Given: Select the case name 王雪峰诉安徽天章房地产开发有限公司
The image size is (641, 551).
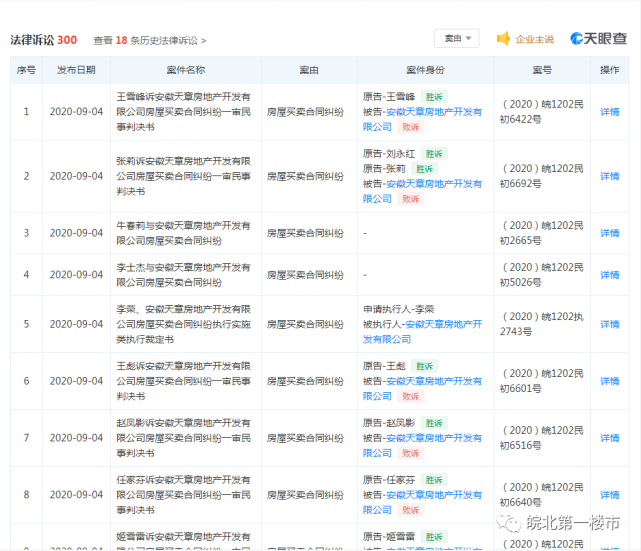Looking at the screenshot, I should tap(184, 112).
